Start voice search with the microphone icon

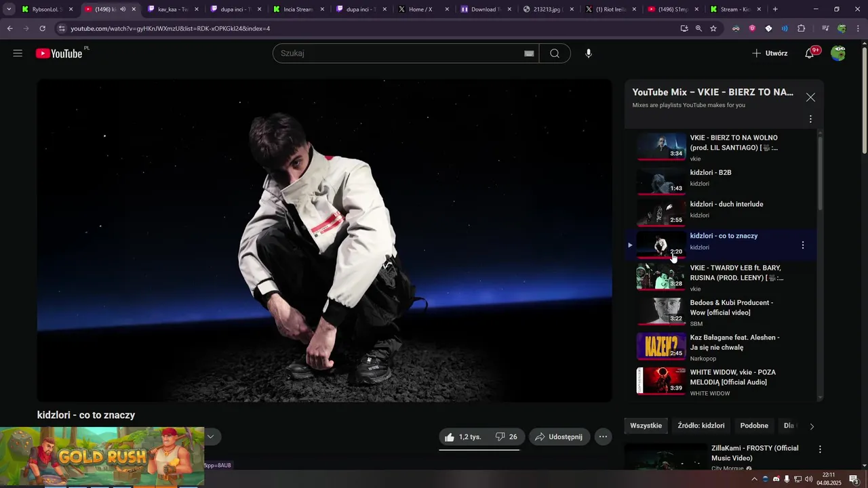(x=589, y=54)
